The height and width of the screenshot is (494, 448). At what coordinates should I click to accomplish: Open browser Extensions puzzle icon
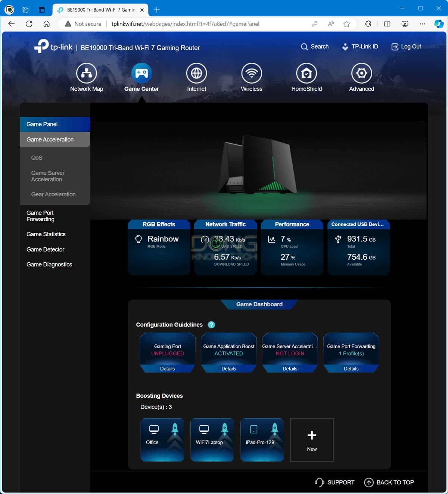point(368,24)
